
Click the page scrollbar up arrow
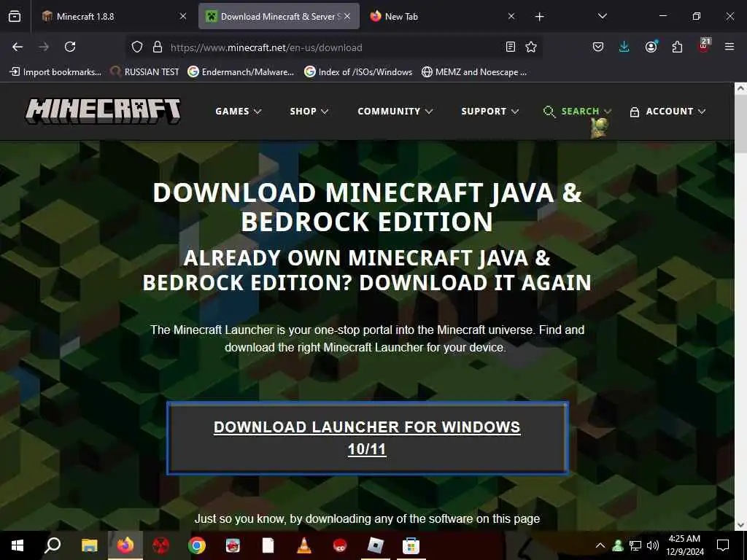point(740,88)
